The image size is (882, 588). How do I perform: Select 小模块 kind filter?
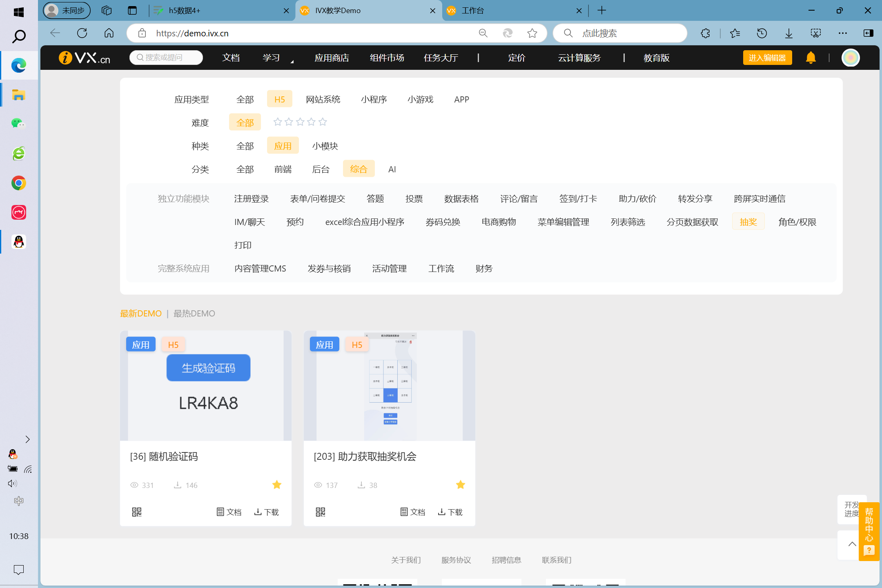(325, 146)
